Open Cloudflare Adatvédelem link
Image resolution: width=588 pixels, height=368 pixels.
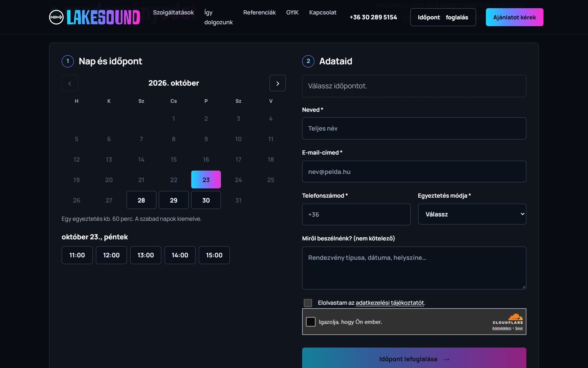click(502, 328)
